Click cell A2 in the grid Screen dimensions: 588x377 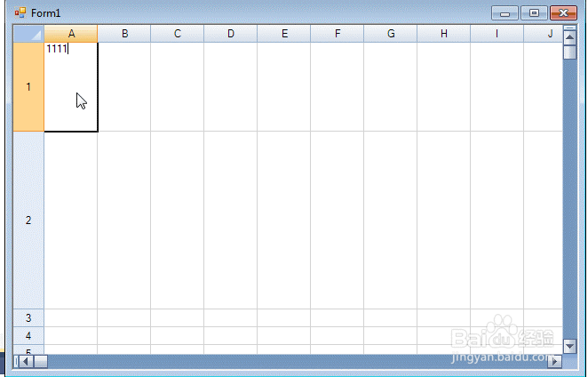(71, 220)
